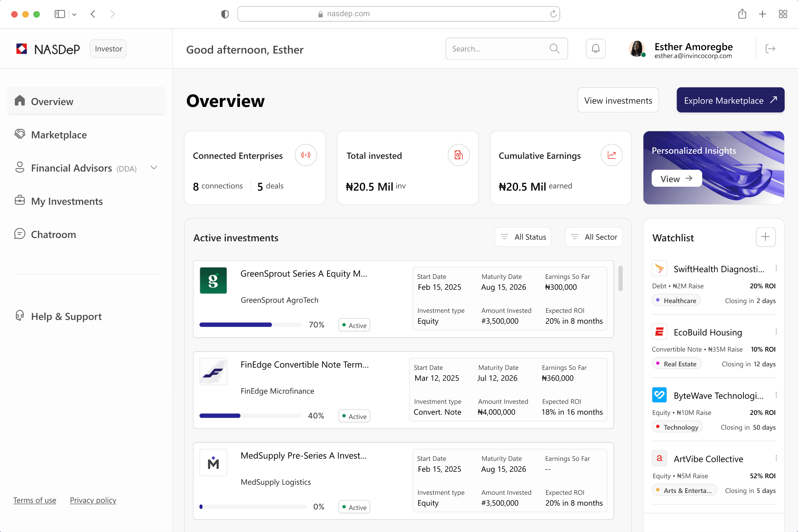798x532 pixels.
Task: Click the Active investments scrollbar
Action: (620, 278)
